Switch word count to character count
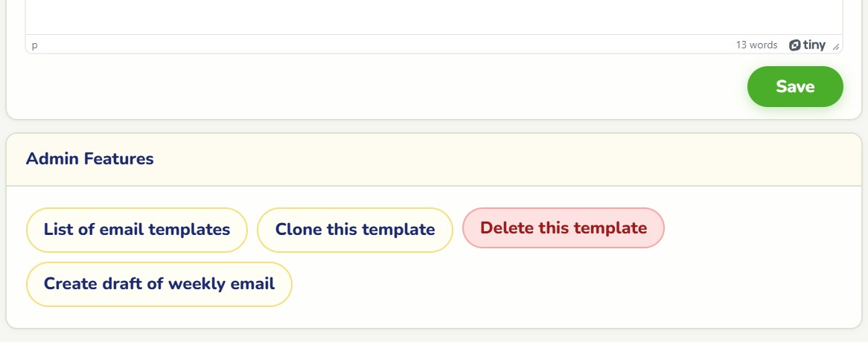Image resolution: width=868 pixels, height=342 pixels. coord(756,45)
